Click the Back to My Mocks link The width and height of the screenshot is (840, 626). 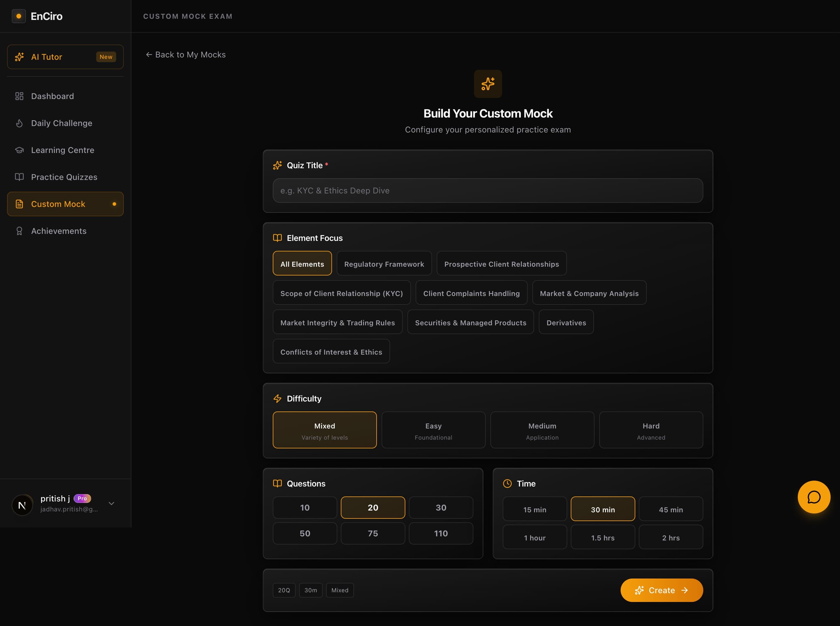(x=185, y=55)
